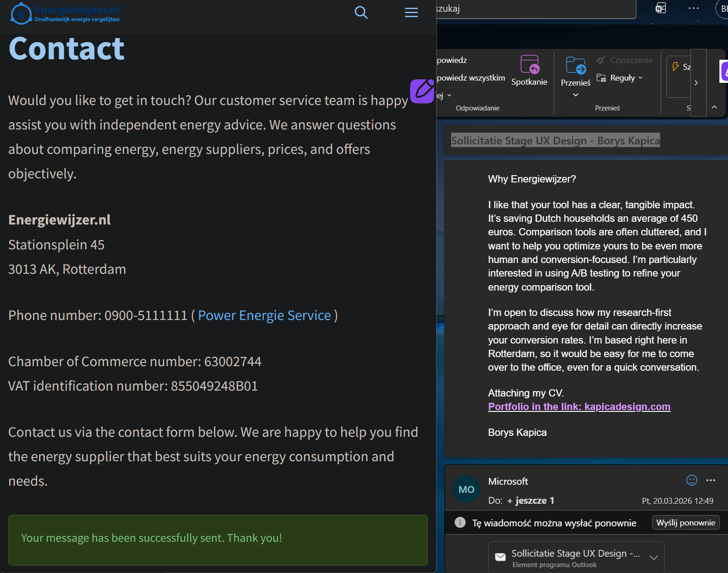Click the info icon in resend banner

click(460, 523)
